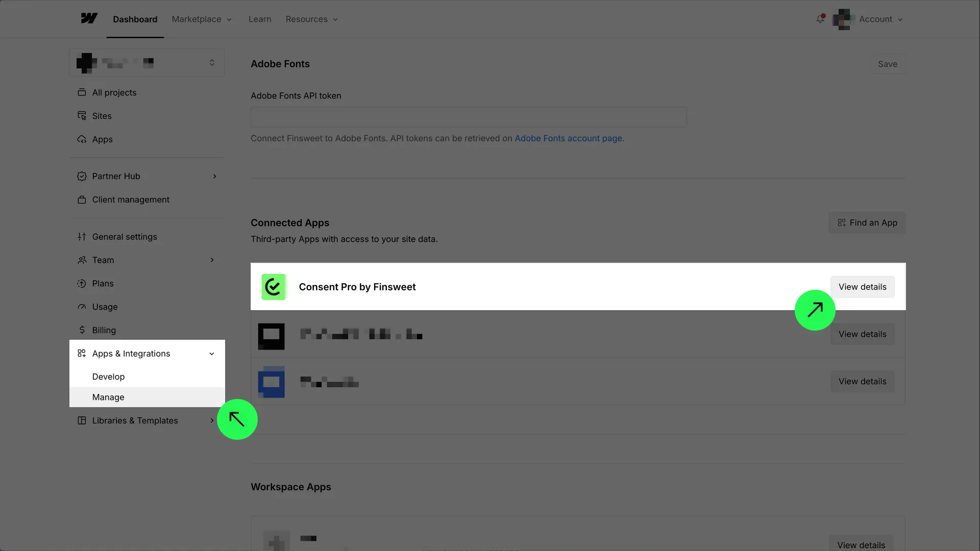Collapse the Apps & Integrations chevron

(x=212, y=354)
